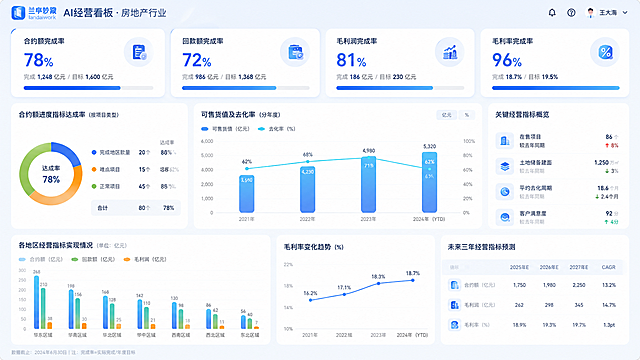The image size is (640, 360).
Task: Click the 2026年E column header
Action: coord(549,267)
